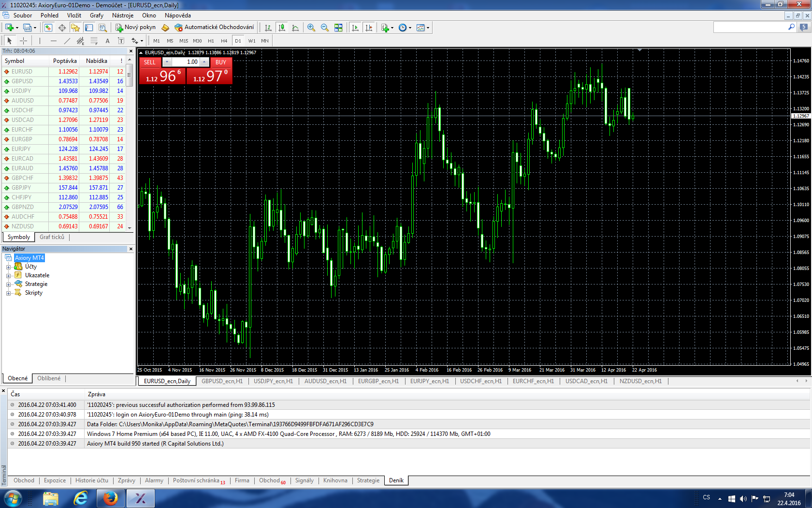
Task: Toggle Auto Scroll chart icon
Action: (x=355, y=28)
